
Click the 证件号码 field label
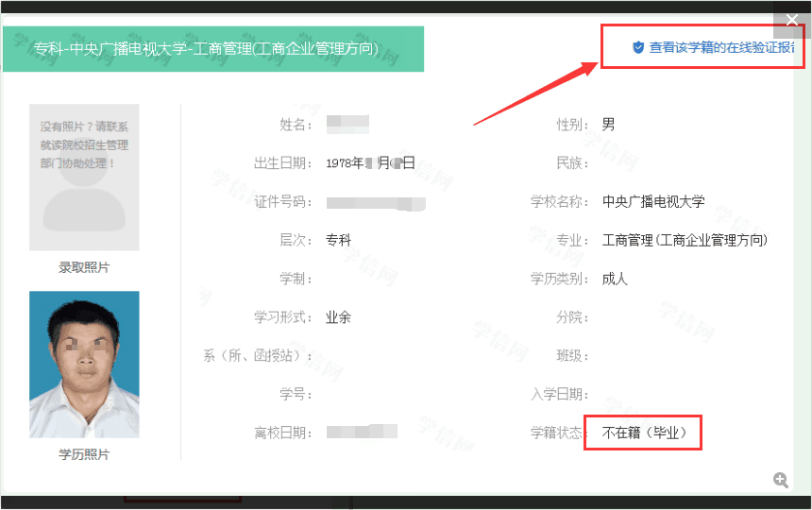pos(283,201)
